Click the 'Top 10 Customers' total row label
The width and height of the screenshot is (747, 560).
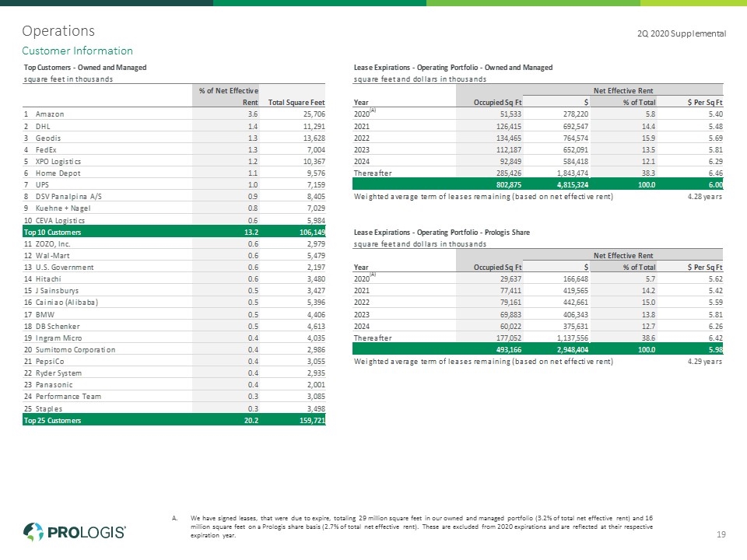(x=52, y=233)
